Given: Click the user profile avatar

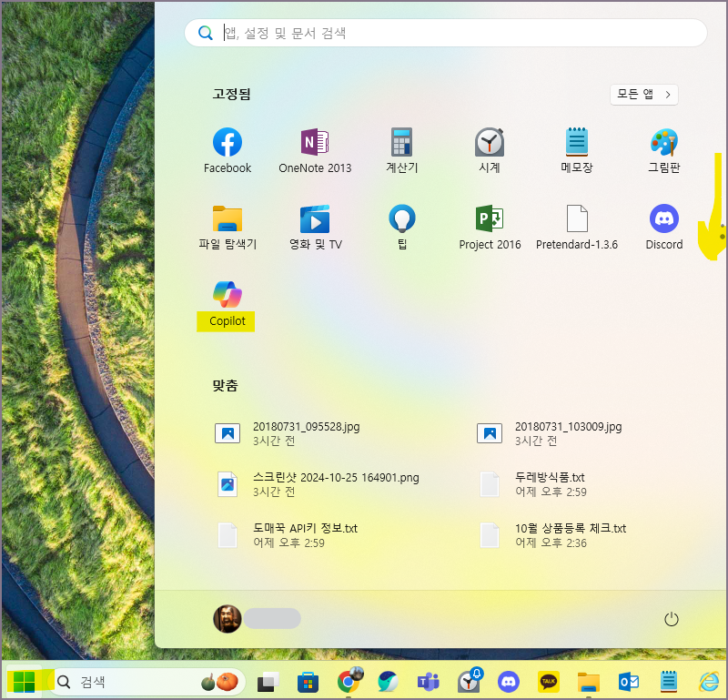Looking at the screenshot, I should (227, 619).
